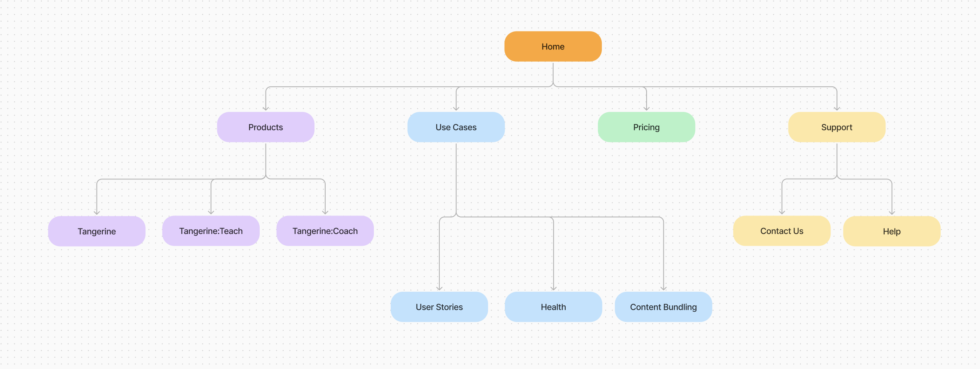Select the blue Use Cases node
Image resolution: width=980 pixels, height=369 pixels.
tap(456, 127)
